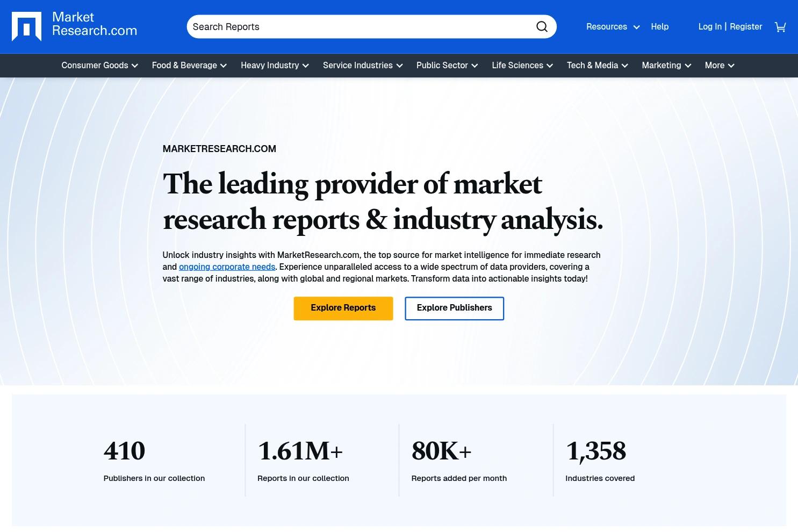The height and width of the screenshot is (532, 798).
Task: Click the 1,358 industries covered figure
Action: (596, 451)
